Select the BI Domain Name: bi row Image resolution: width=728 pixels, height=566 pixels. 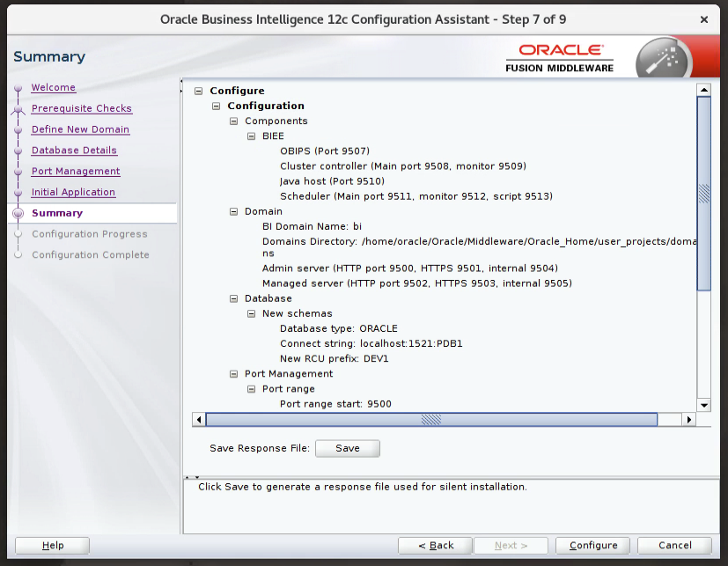tap(312, 226)
